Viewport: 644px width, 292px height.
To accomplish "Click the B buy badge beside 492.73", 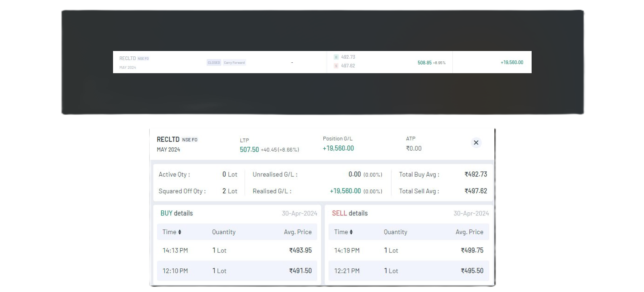I will click(336, 57).
